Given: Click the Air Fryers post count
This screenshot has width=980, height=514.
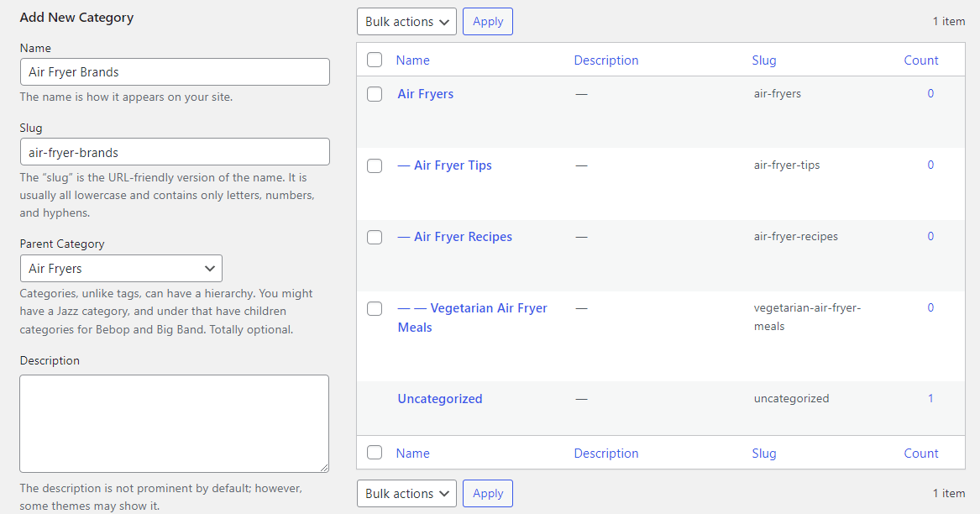Looking at the screenshot, I should [x=930, y=94].
